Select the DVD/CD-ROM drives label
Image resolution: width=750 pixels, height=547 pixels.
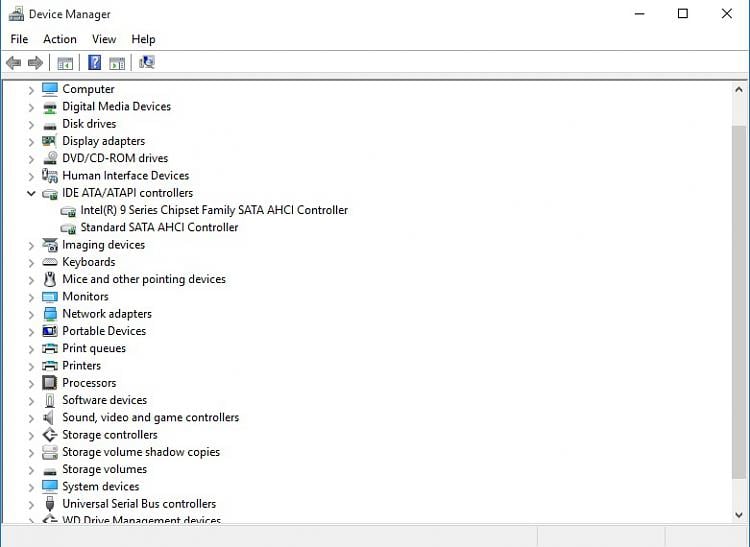pyautogui.click(x=115, y=158)
